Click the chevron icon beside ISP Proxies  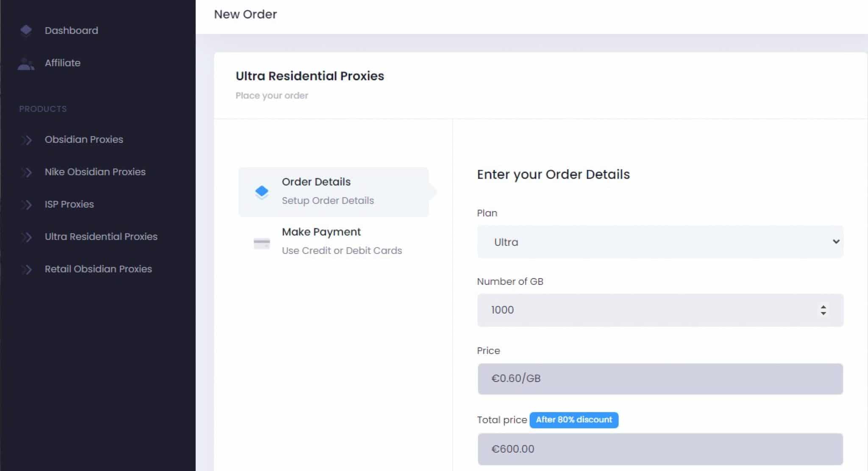coord(26,205)
